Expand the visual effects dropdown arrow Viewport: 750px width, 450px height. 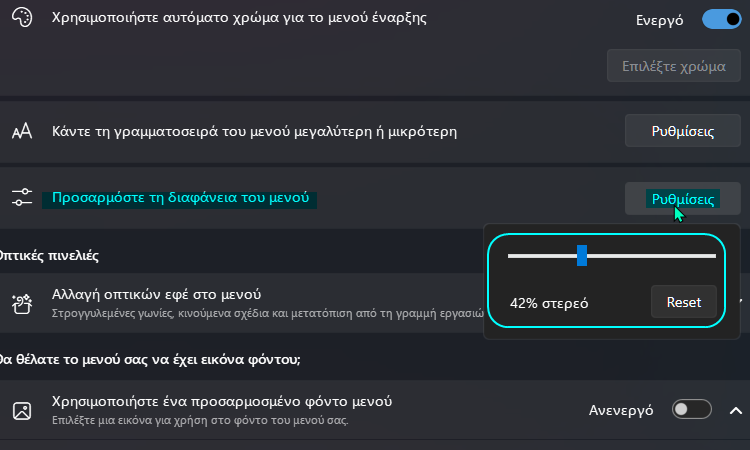click(x=741, y=301)
